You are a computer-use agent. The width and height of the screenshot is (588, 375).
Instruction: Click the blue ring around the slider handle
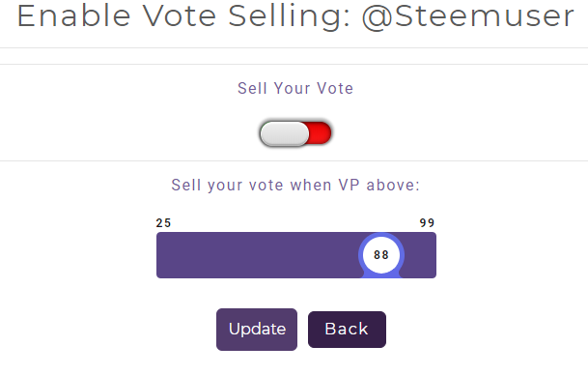point(360,255)
